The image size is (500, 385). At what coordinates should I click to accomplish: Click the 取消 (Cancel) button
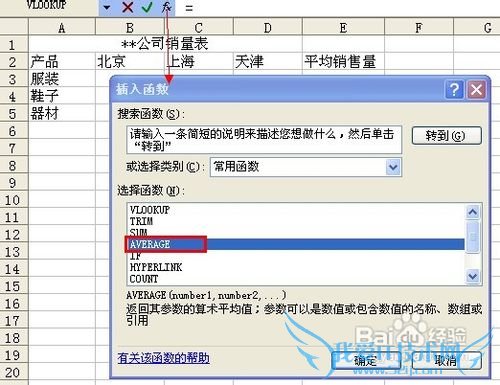[x=446, y=360]
